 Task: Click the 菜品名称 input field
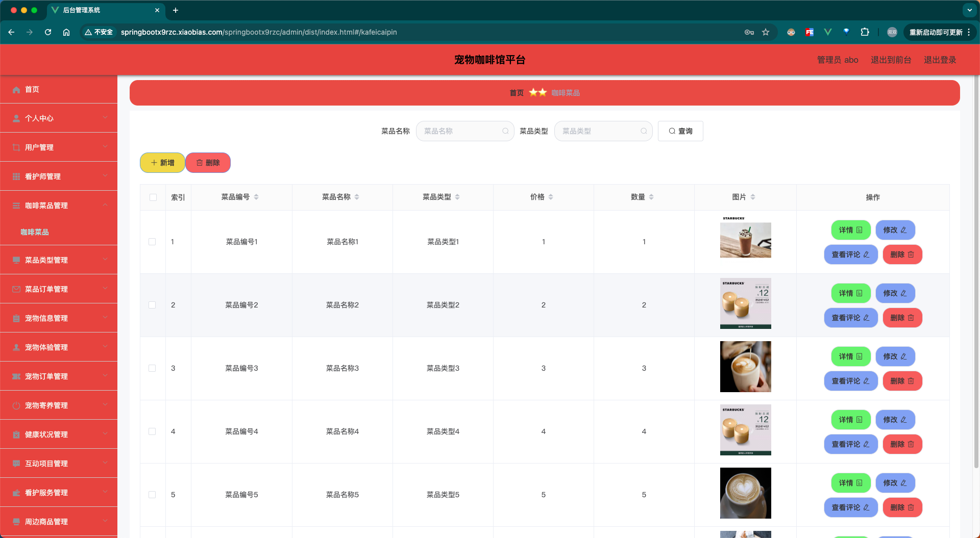click(x=465, y=131)
